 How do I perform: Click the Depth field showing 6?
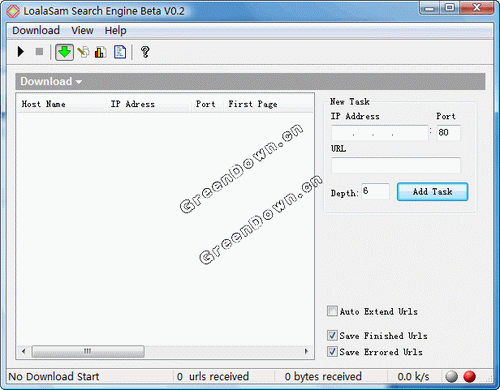click(x=375, y=191)
